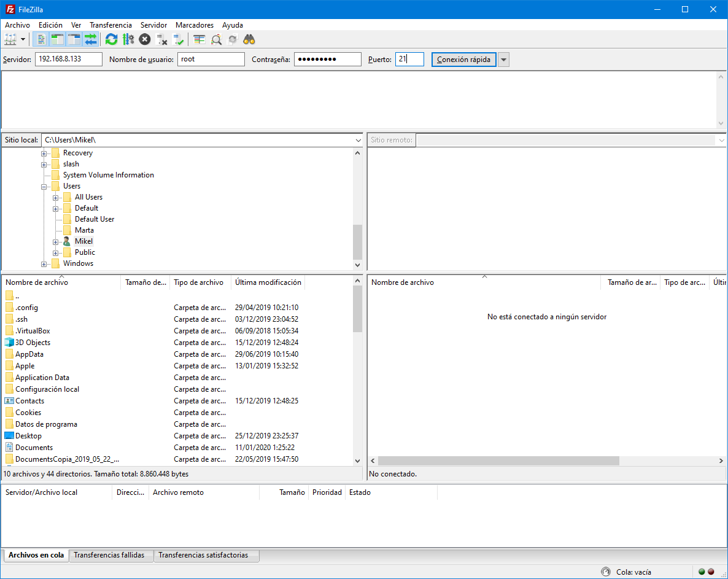
Task: Click the cancel current operation icon
Action: point(144,39)
